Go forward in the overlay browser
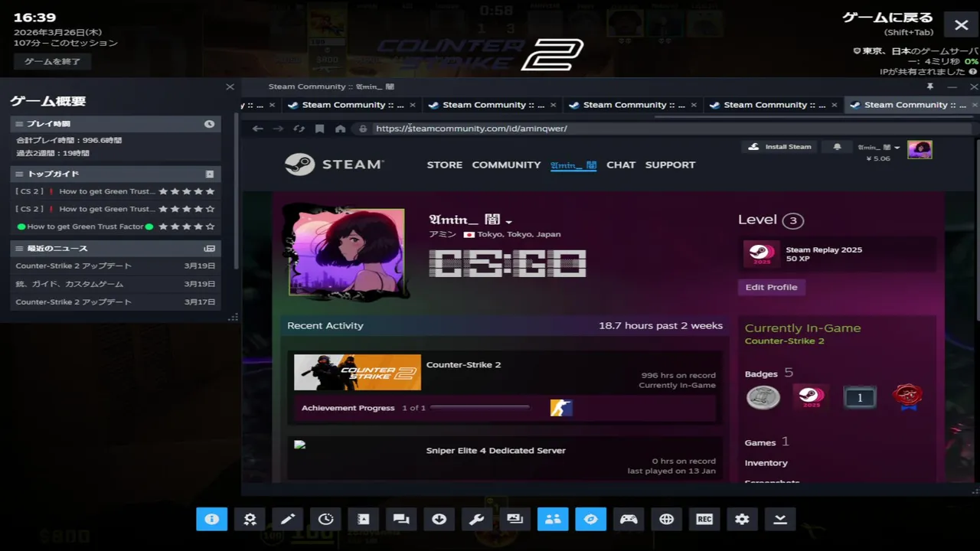Screen dimensions: 980x551 tap(279, 129)
